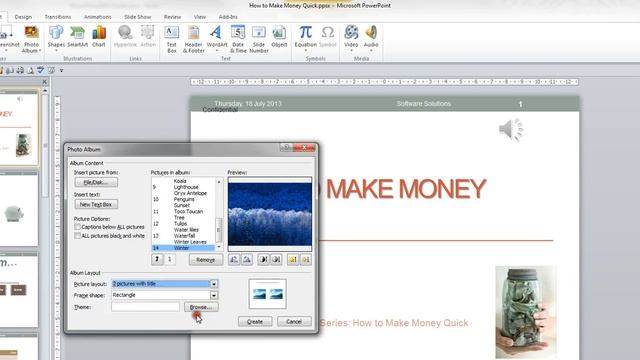Rotate preview picture left

tap(234, 259)
